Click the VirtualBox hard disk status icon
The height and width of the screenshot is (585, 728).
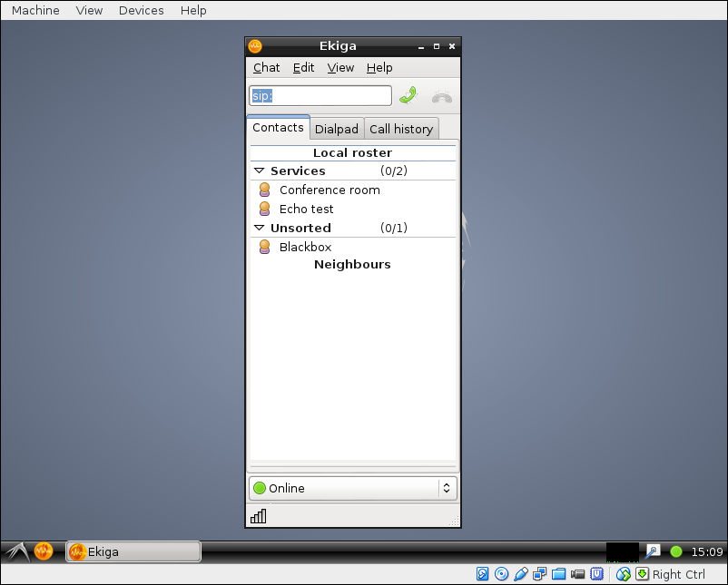[482, 574]
